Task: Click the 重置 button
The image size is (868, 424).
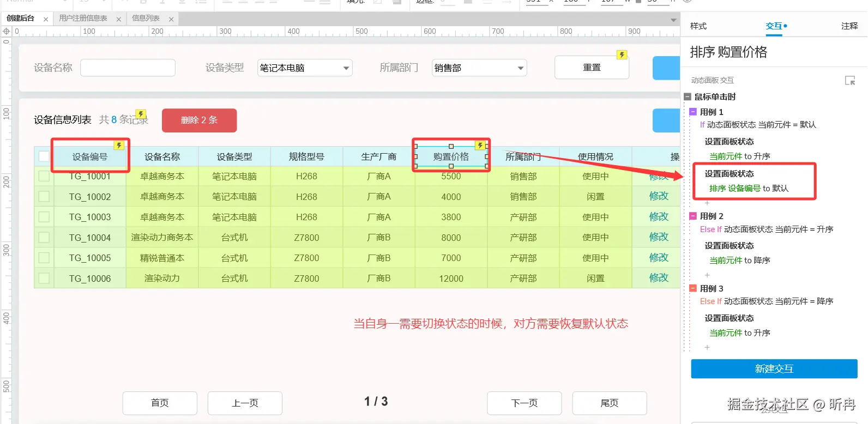Action: click(592, 68)
